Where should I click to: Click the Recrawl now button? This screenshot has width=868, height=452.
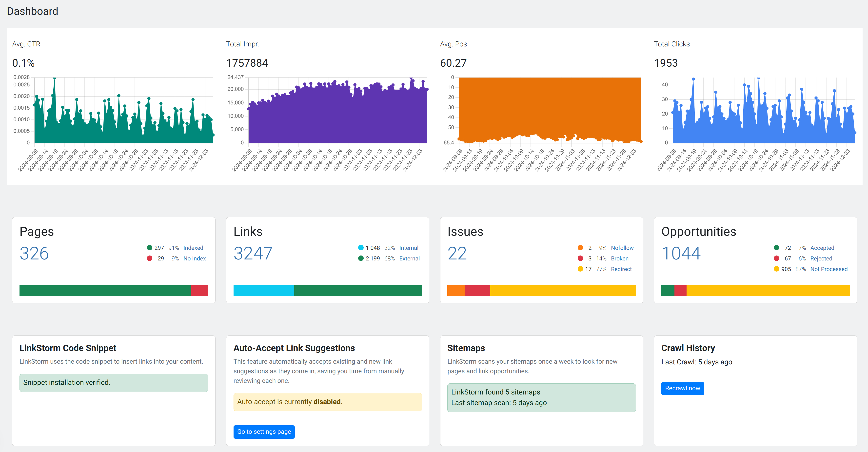pyautogui.click(x=682, y=388)
